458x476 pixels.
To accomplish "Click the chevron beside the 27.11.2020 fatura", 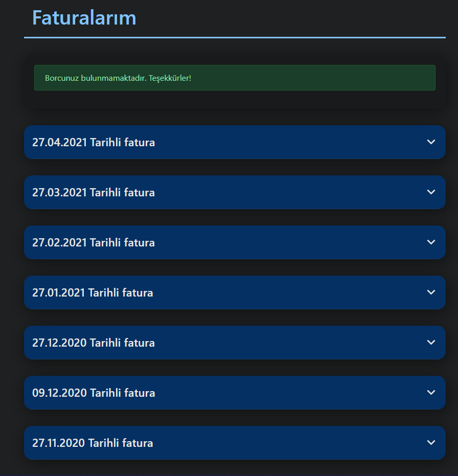I will (x=431, y=442).
